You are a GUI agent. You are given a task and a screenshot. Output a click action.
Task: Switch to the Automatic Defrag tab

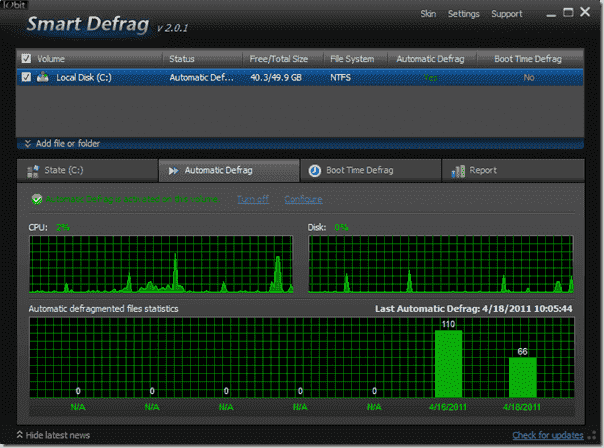coord(229,170)
